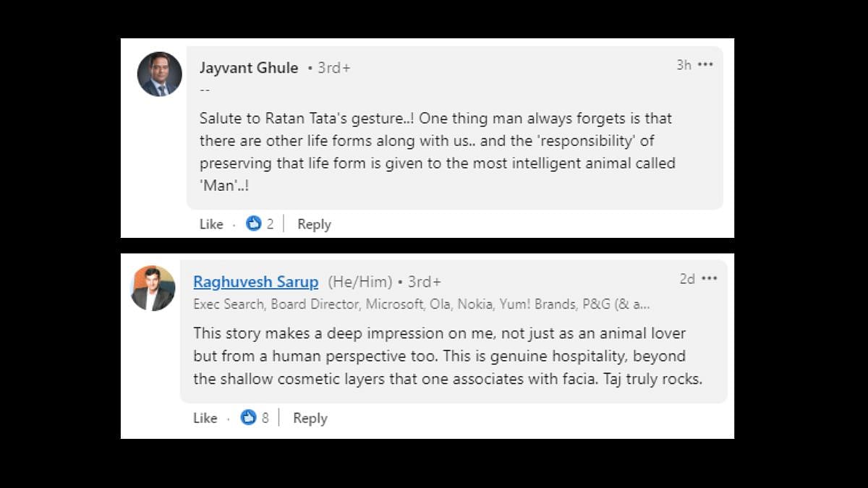Click the 3rd+ degree label beside Jayvant Ghule
Image resolution: width=868 pixels, height=488 pixels.
pos(333,68)
